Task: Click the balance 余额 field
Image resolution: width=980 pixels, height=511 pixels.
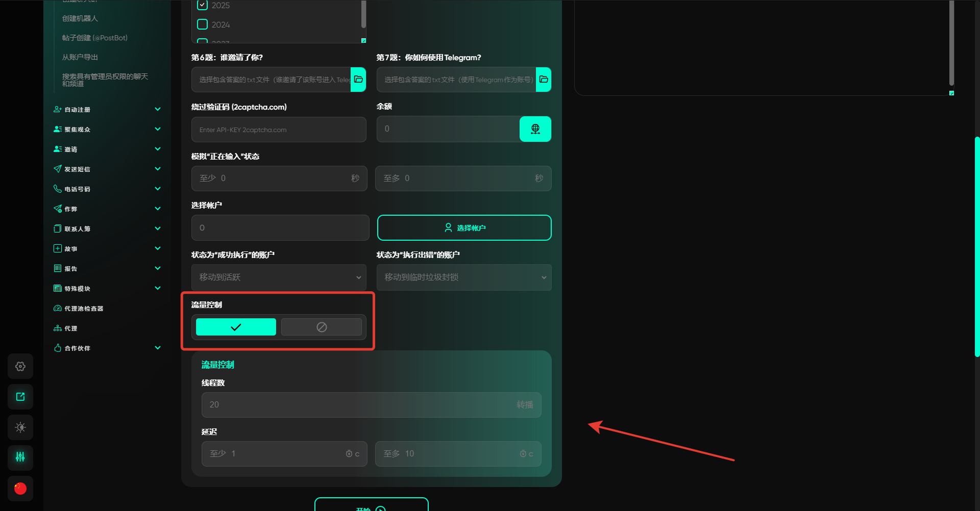Action: click(448, 129)
